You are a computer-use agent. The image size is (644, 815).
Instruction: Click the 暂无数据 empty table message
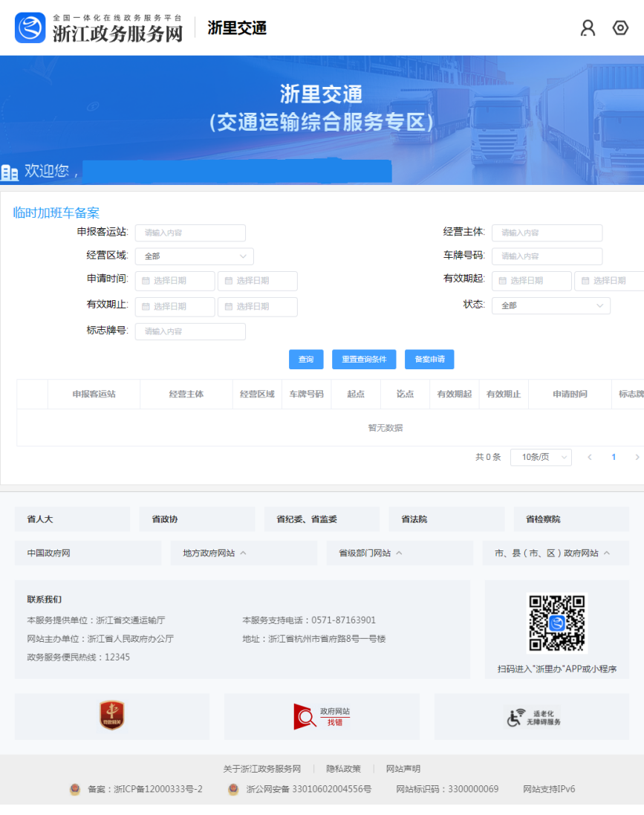point(386,428)
